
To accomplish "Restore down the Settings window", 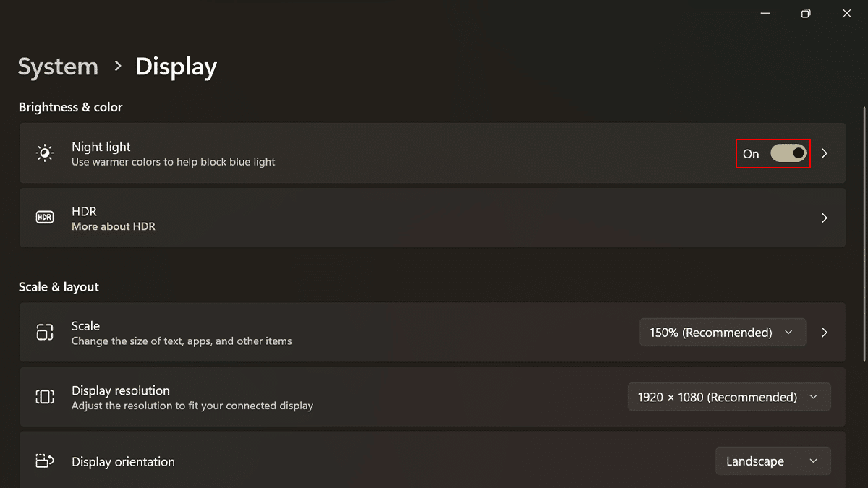I will point(806,13).
